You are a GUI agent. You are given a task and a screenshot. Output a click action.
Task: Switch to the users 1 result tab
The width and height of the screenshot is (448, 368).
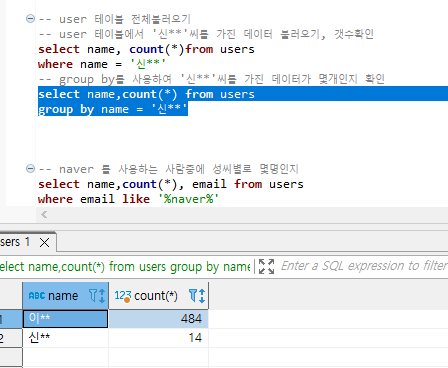click(x=15, y=242)
